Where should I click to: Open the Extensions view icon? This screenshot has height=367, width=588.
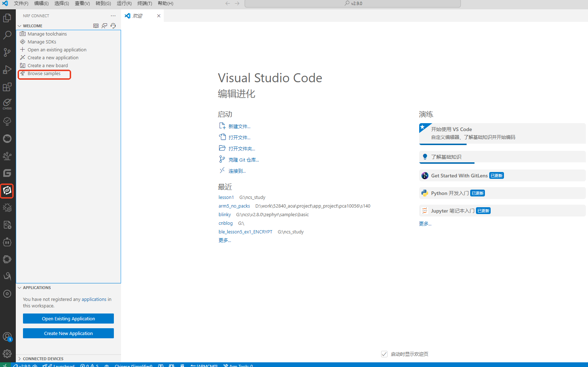point(7,87)
